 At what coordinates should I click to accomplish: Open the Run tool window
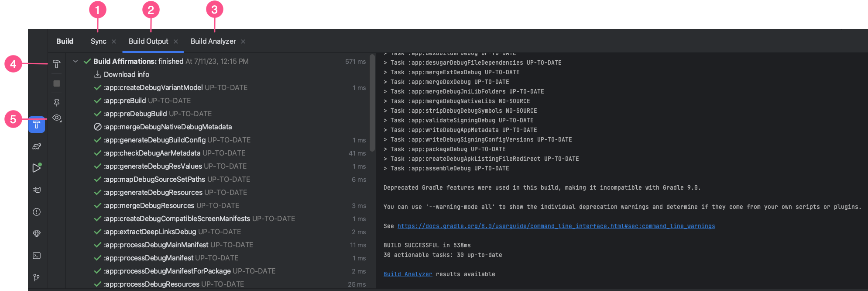[x=37, y=168]
